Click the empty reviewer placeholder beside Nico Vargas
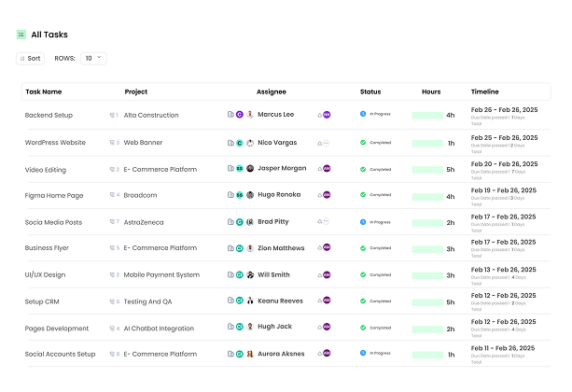The image size is (572, 392). (327, 143)
